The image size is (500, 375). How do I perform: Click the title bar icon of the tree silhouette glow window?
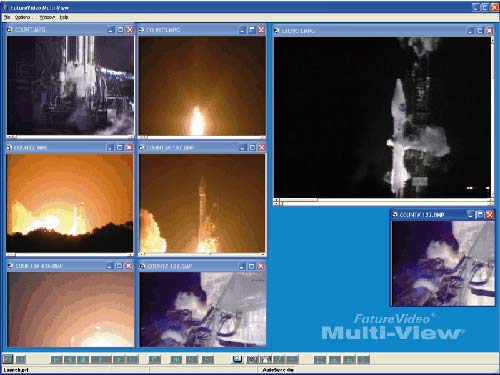coord(9,147)
